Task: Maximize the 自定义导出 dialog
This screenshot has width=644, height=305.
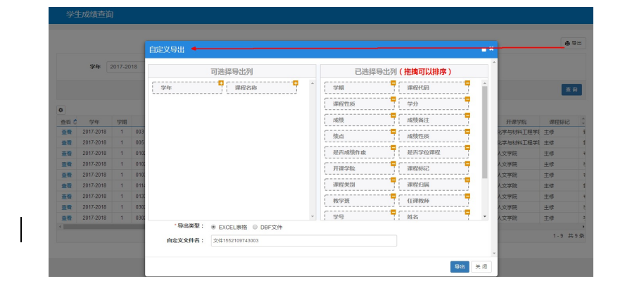Action: coord(483,49)
